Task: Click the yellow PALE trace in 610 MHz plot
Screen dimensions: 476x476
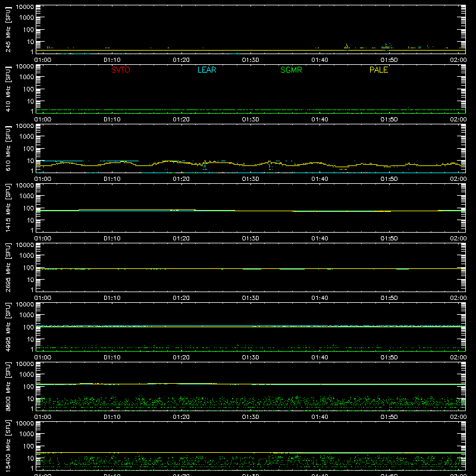Action: point(250,165)
